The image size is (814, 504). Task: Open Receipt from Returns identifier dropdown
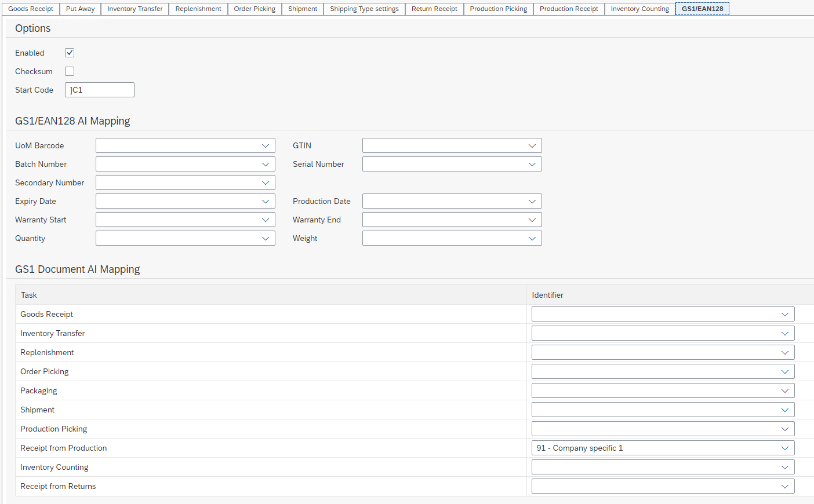(663, 486)
